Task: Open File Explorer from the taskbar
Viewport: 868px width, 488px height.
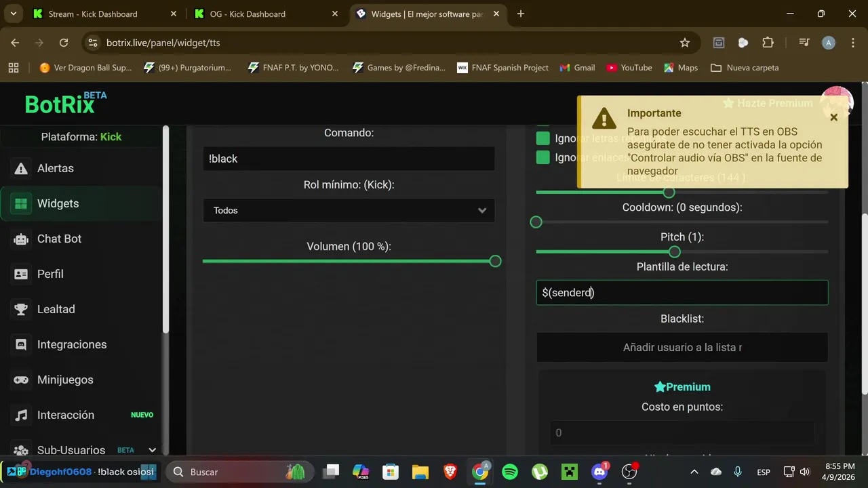Action: (420, 472)
